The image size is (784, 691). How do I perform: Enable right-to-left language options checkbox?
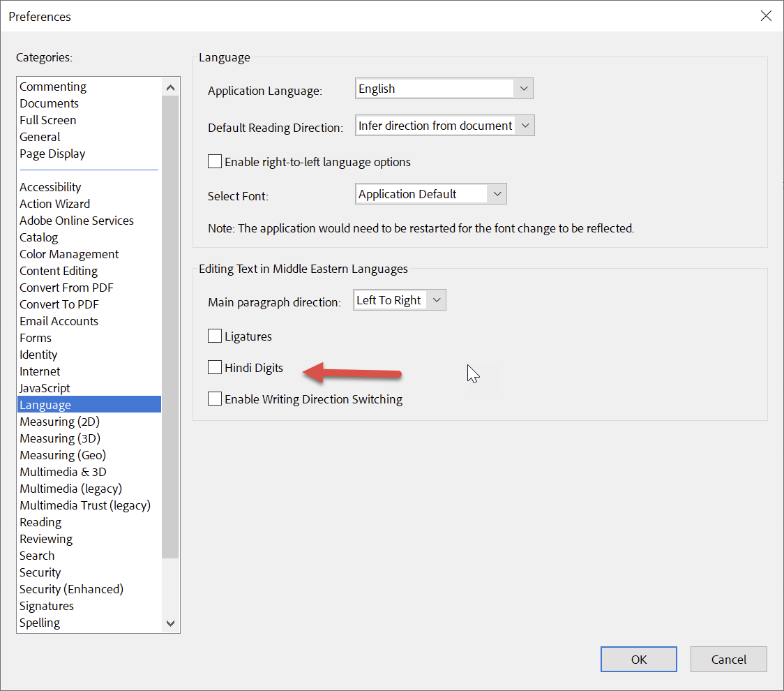pyautogui.click(x=215, y=162)
